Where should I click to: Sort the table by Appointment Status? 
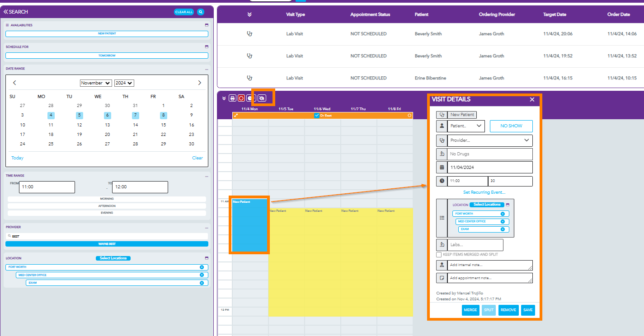coord(370,14)
